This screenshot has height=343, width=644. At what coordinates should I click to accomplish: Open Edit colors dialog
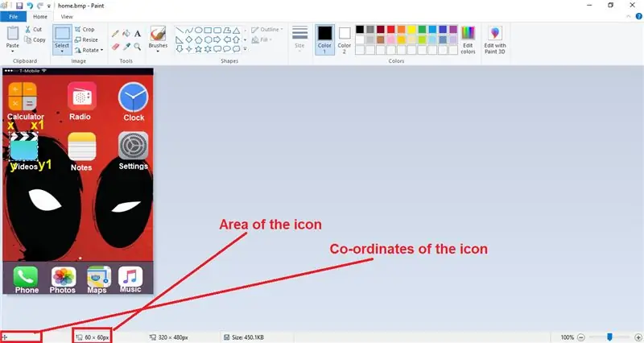tap(468, 39)
